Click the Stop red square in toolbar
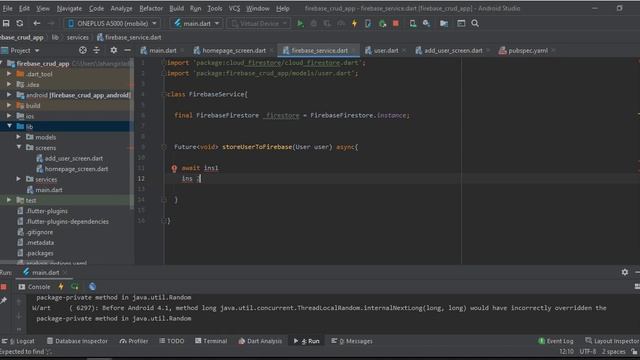The image size is (640, 360). [396, 23]
